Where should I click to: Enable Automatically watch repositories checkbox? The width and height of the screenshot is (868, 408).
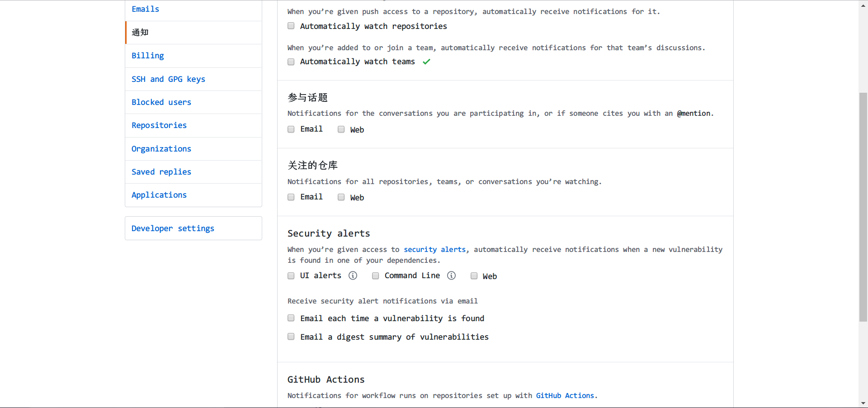click(x=291, y=26)
